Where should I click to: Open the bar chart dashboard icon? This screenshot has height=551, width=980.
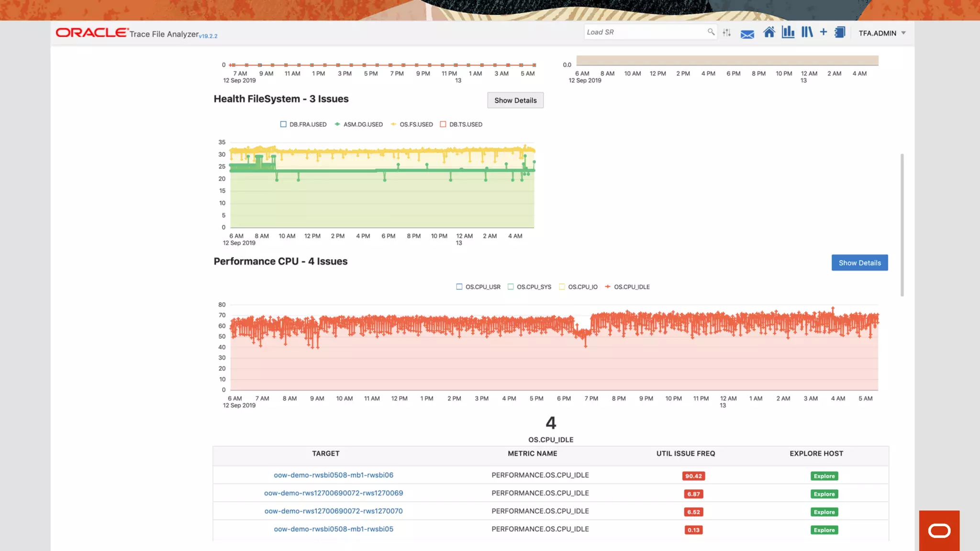click(x=788, y=33)
